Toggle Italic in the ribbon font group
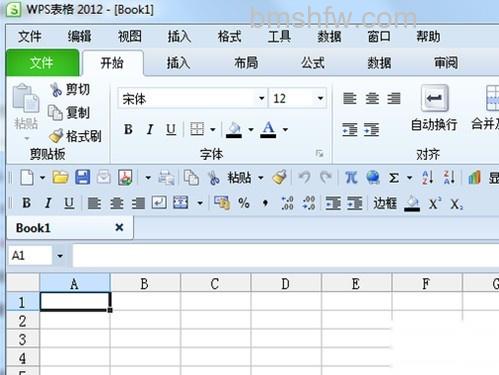This screenshot has width=499, height=375. pyautogui.click(x=150, y=129)
